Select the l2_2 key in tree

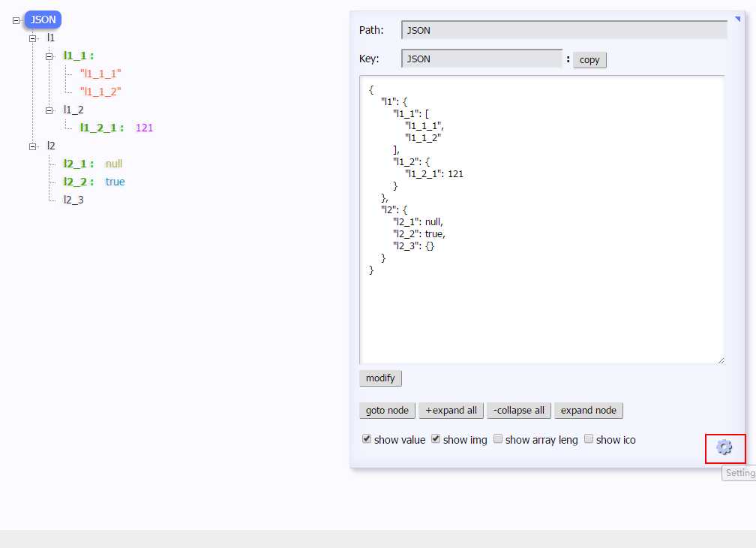coord(79,182)
